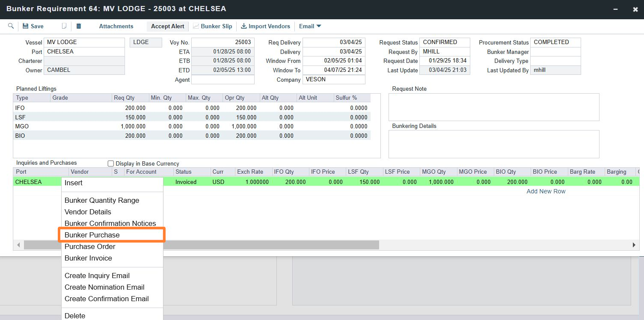Select Delete at the menu bottom

pos(75,315)
